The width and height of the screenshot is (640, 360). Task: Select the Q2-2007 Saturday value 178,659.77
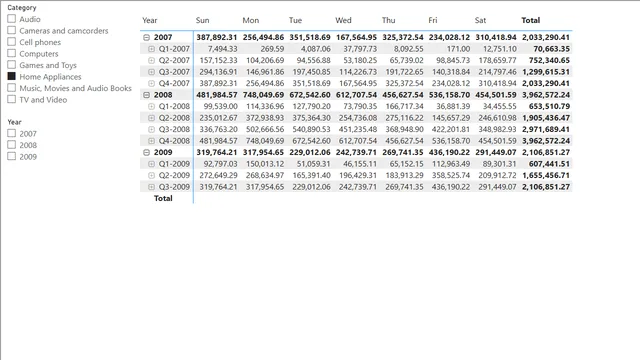pos(497,60)
